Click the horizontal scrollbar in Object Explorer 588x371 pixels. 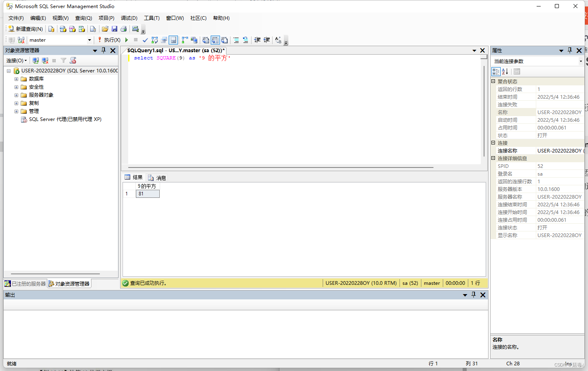55,274
